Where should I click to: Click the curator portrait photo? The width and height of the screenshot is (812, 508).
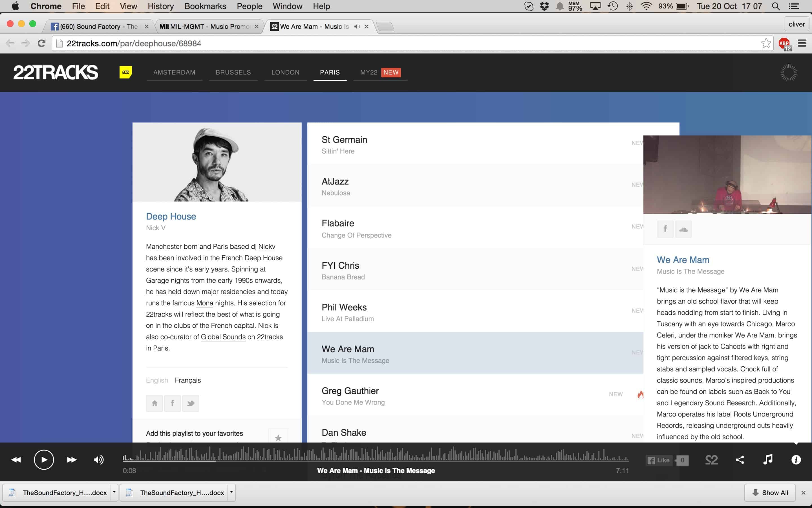[x=217, y=162]
